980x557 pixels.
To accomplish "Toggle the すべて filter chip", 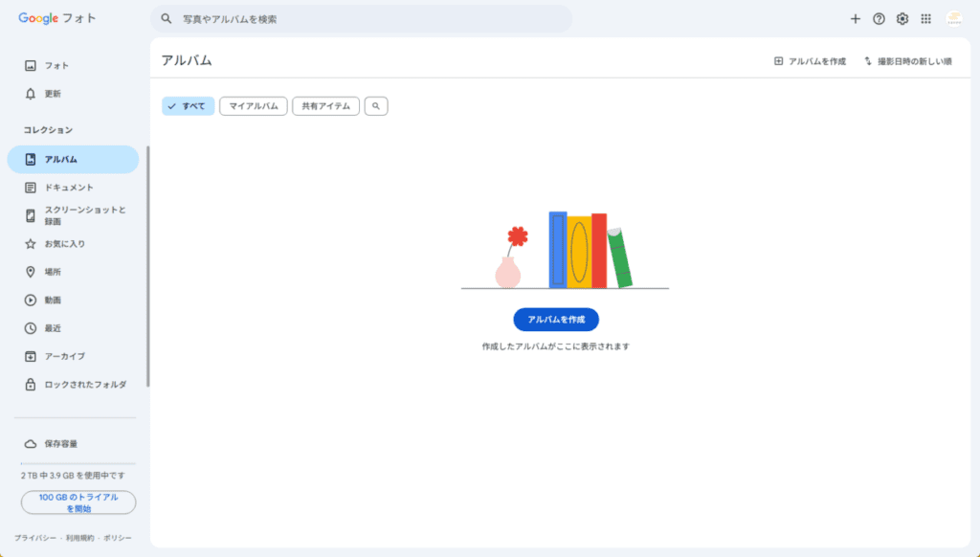I will click(x=188, y=106).
